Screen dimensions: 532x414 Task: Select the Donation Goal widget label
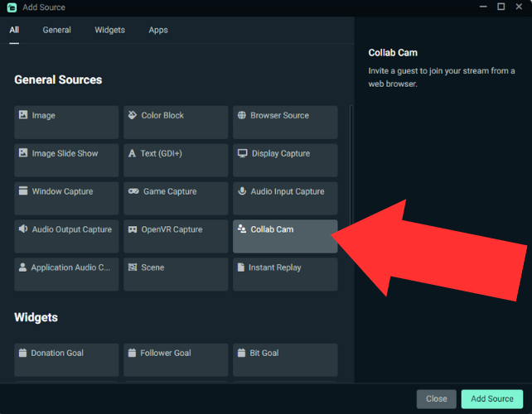click(57, 353)
